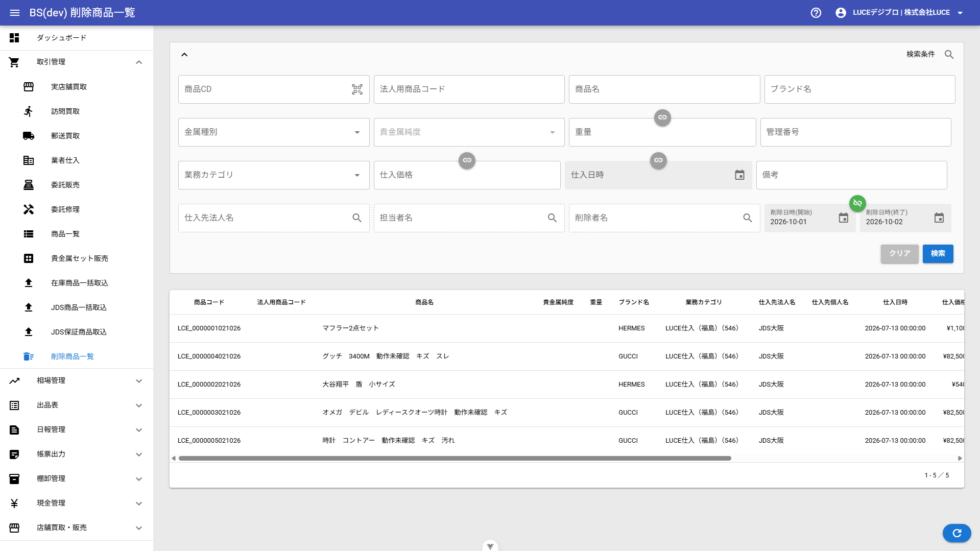Select 削除商品一覧 in the sidebar
The height and width of the screenshot is (551, 980).
point(77,356)
